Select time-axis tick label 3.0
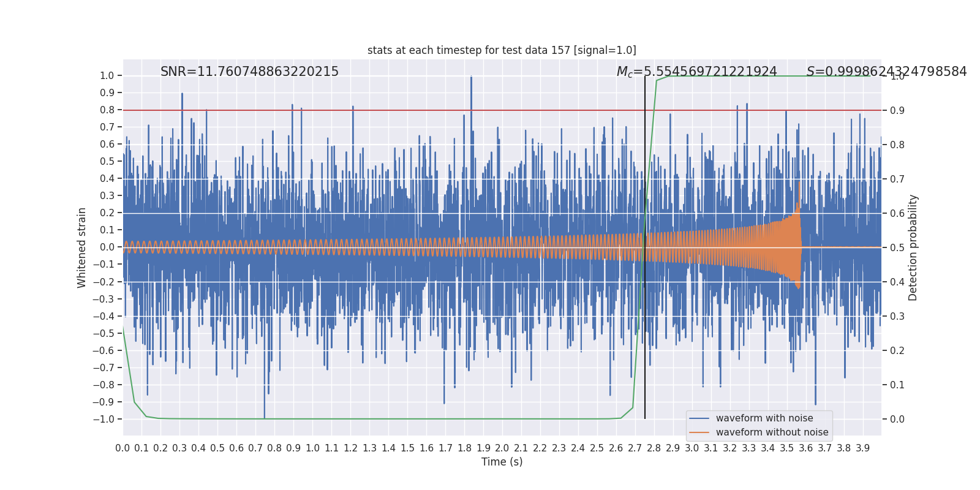 tap(692, 448)
